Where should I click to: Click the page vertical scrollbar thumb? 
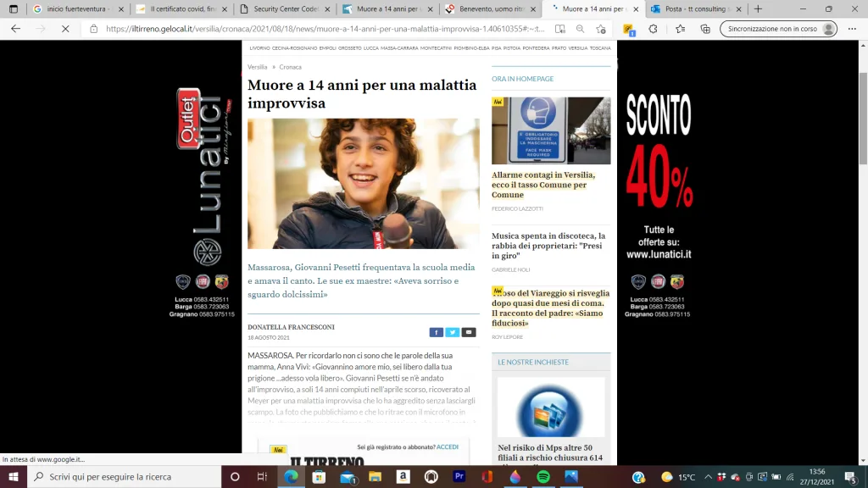863,117
